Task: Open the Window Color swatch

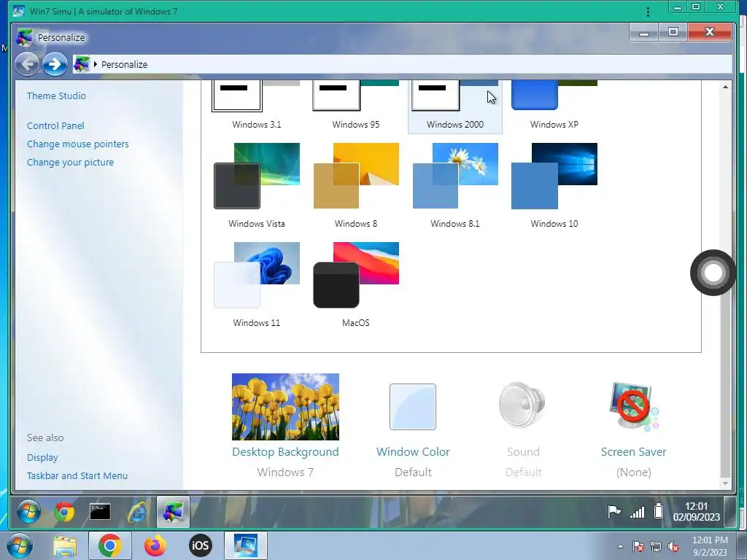Action: (413, 407)
